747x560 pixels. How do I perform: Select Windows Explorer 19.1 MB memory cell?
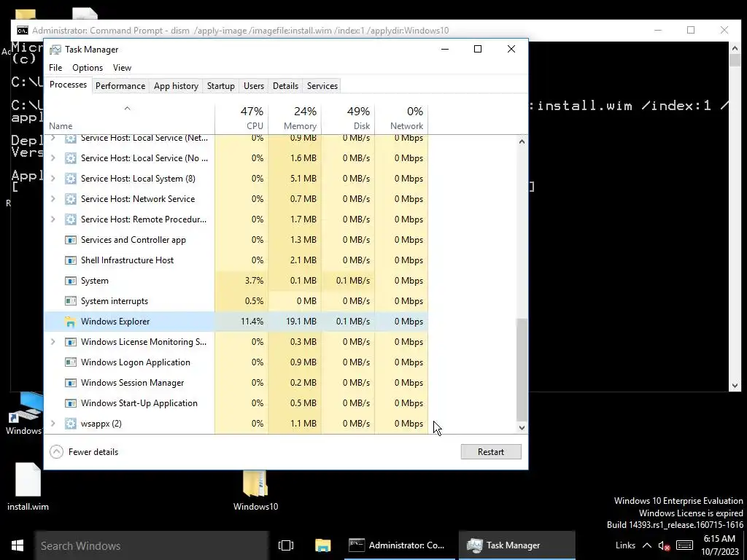(295, 322)
